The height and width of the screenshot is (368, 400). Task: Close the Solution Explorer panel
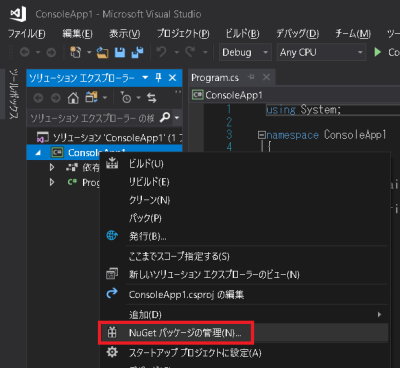(172, 78)
